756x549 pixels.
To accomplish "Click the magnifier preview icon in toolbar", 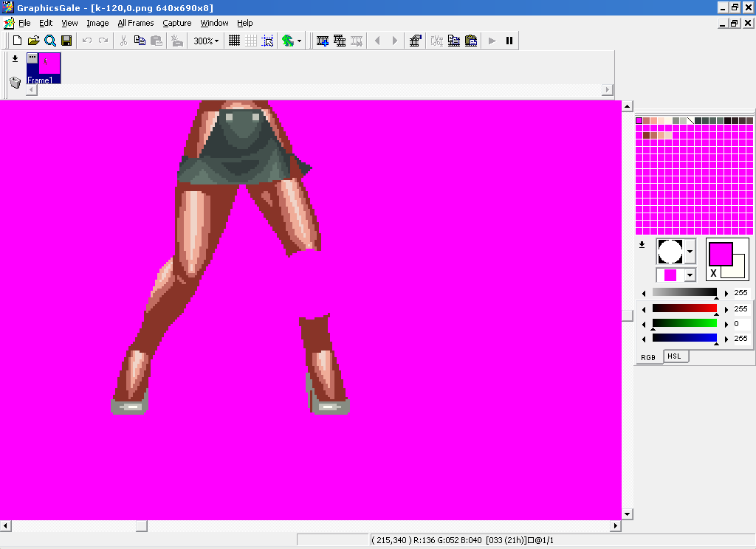I will pyautogui.click(x=49, y=41).
